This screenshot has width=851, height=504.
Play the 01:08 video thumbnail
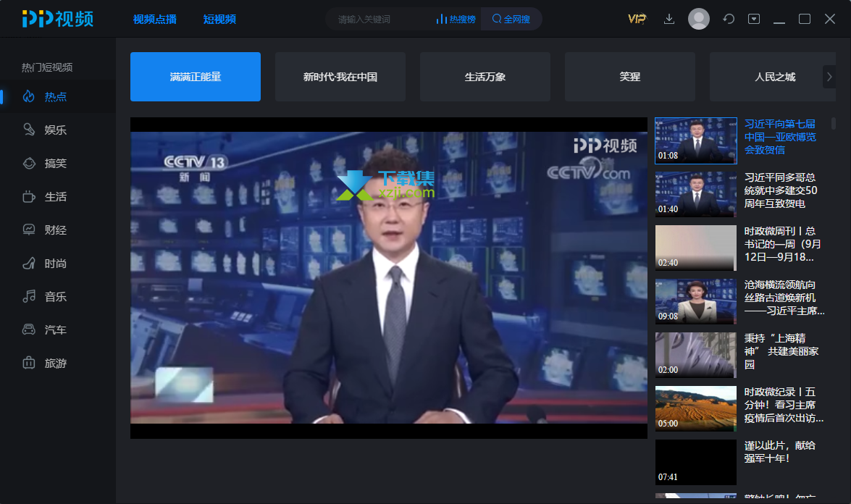tap(696, 140)
